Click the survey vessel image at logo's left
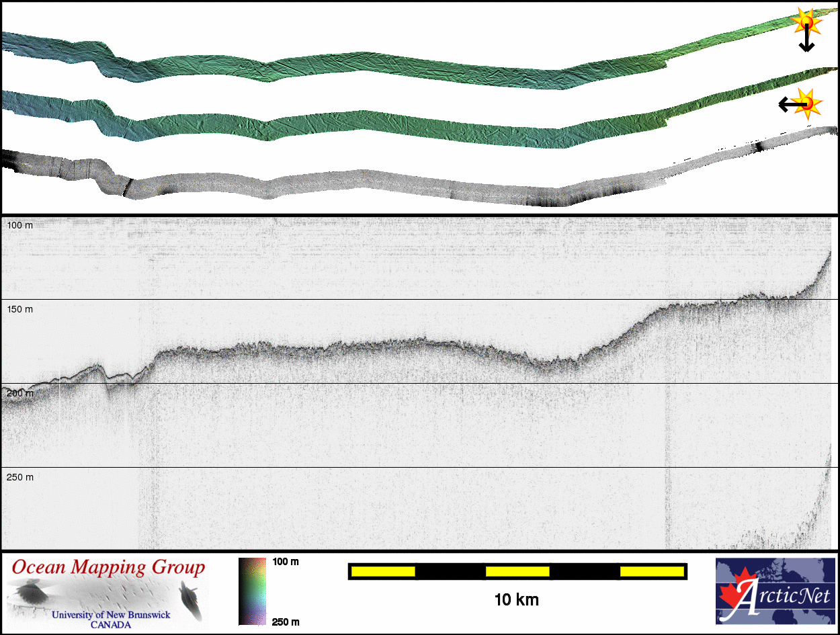840x635 pixels. point(32,594)
